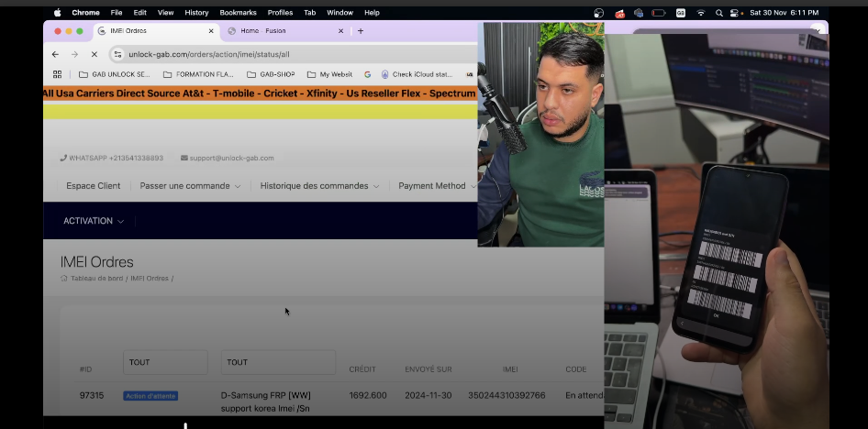Click the All Usa Carriers orange banner
The height and width of the screenshot is (429, 868).
click(261, 93)
